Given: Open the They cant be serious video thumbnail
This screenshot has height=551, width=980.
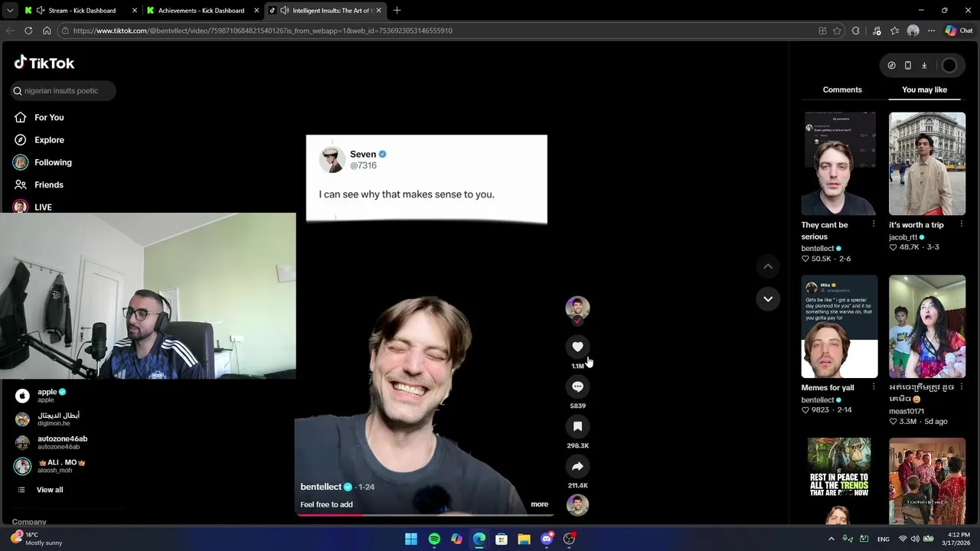Looking at the screenshot, I should 839,164.
